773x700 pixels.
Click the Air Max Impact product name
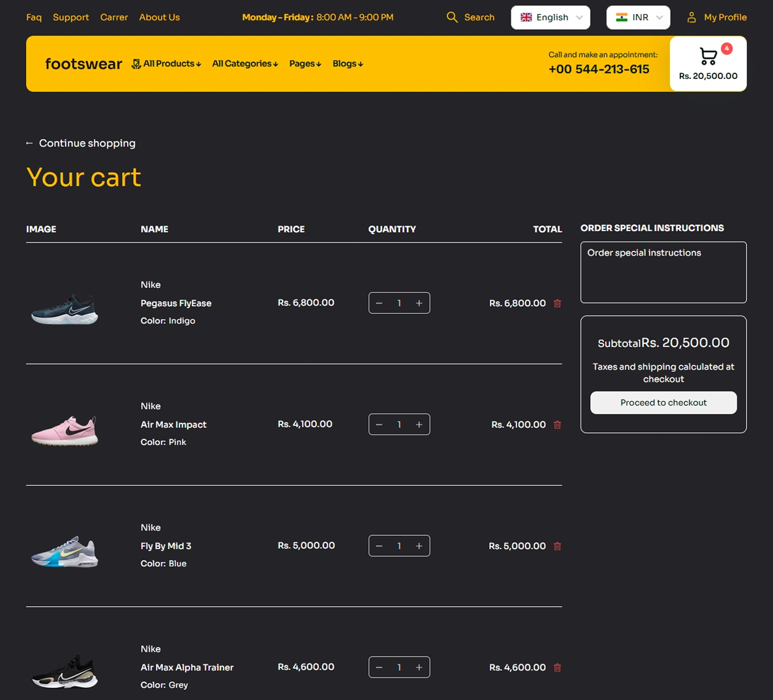pyautogui.click(x=173, y=425)
